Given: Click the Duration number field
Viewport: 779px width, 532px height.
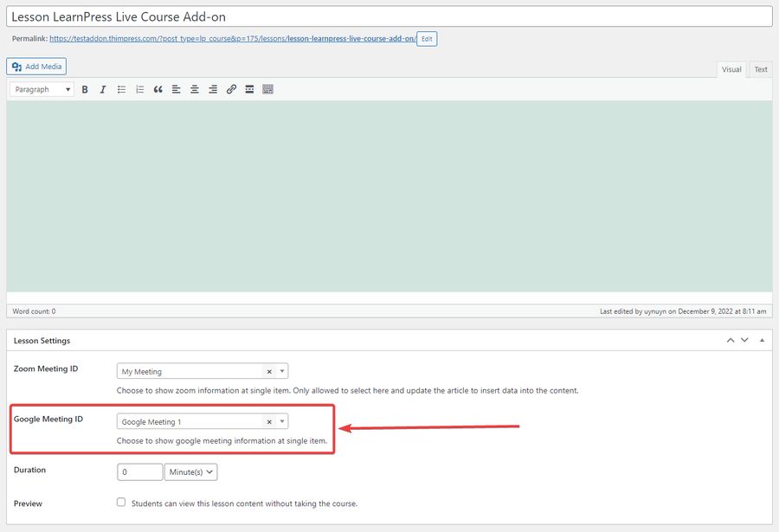Looking at the screenshot, I should click(140, 472).
